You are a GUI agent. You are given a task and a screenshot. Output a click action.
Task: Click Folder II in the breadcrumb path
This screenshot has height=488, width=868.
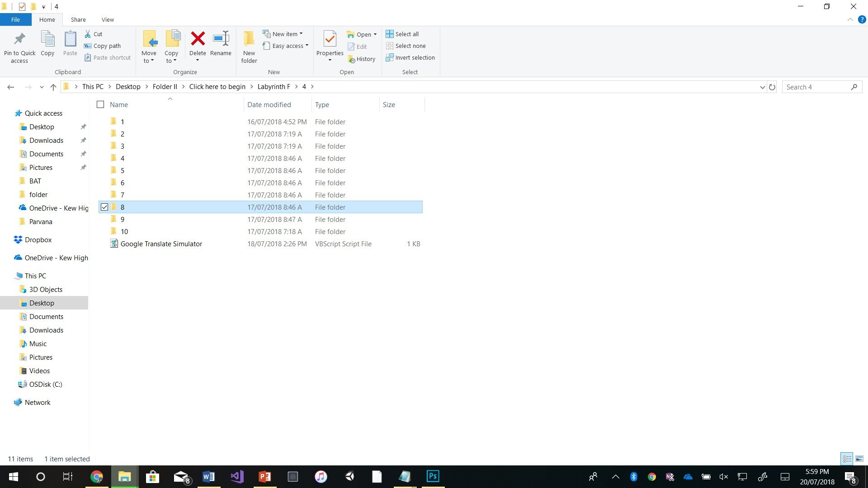[165, 87]
